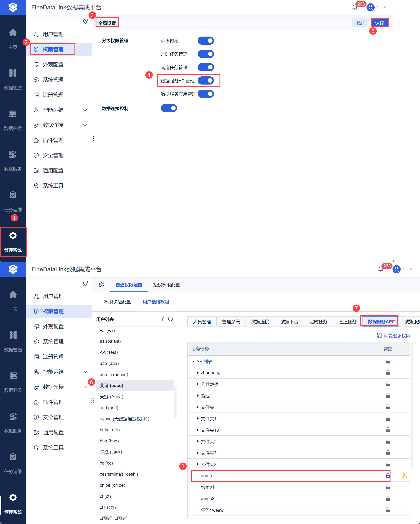Select the 管道任务 permission tab
This screenshot has height=524, width=420.
(347, 322)
